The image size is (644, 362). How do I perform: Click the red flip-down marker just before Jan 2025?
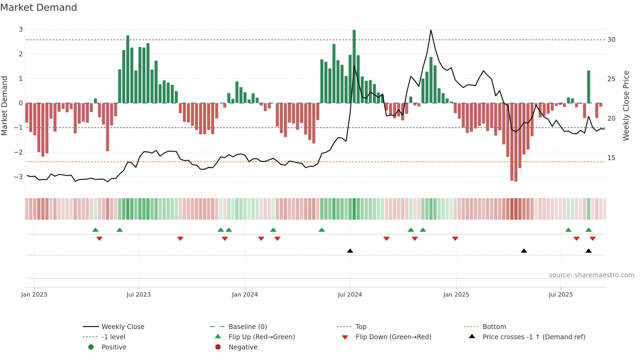(455, 239)
